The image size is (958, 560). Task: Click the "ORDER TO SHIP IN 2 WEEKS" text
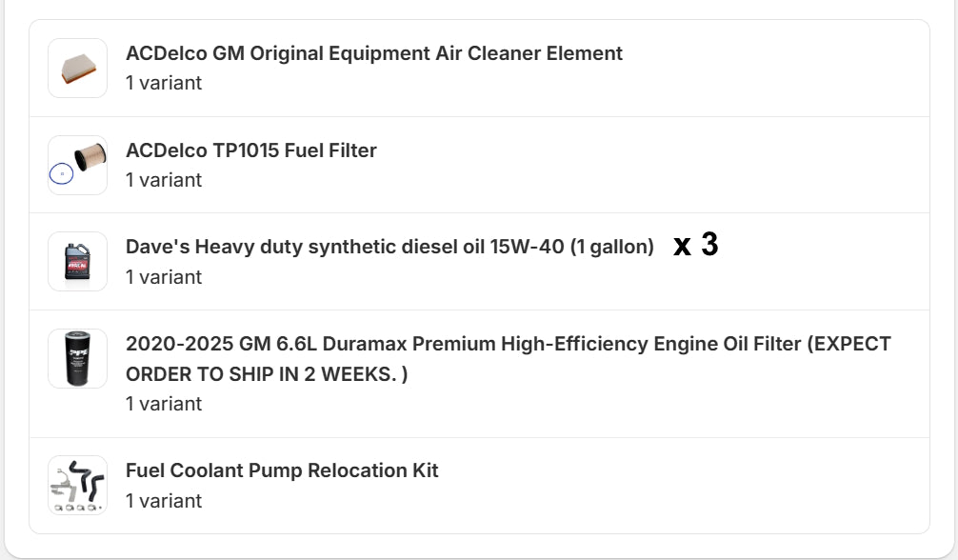259,374
